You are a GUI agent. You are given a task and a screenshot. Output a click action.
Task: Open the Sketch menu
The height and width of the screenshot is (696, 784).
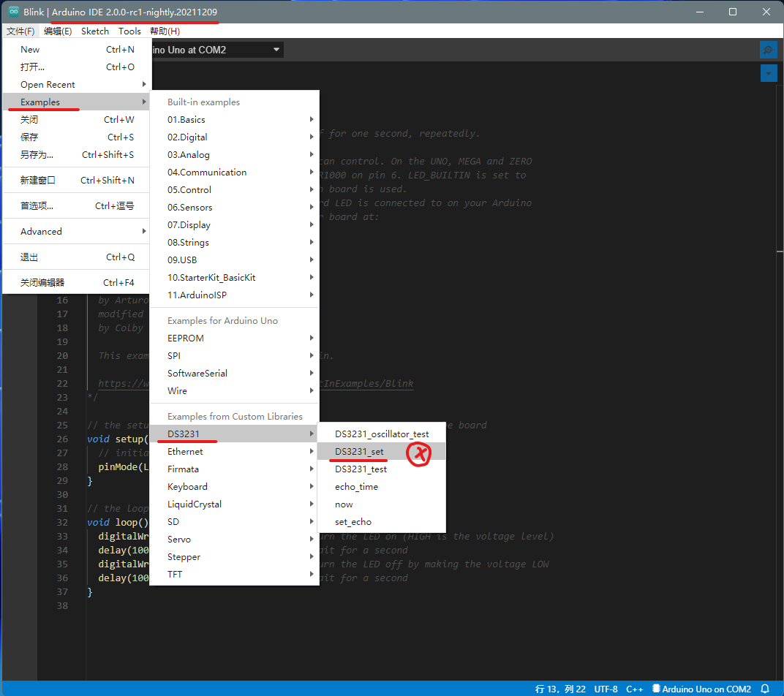(95, 31)
